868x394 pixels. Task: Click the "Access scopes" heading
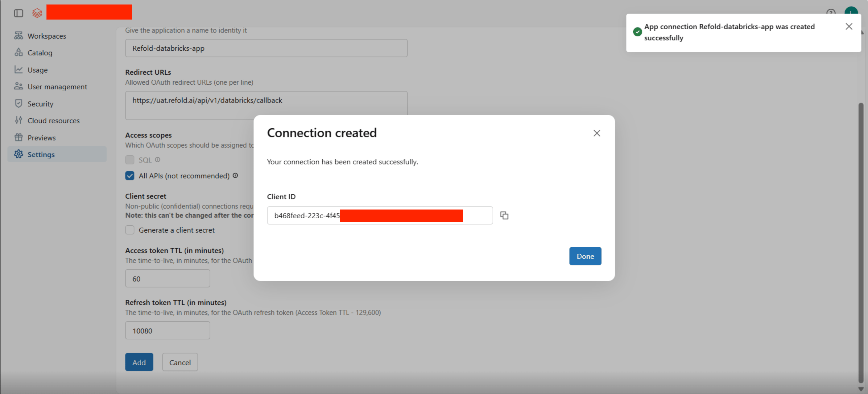pos(148,135)
